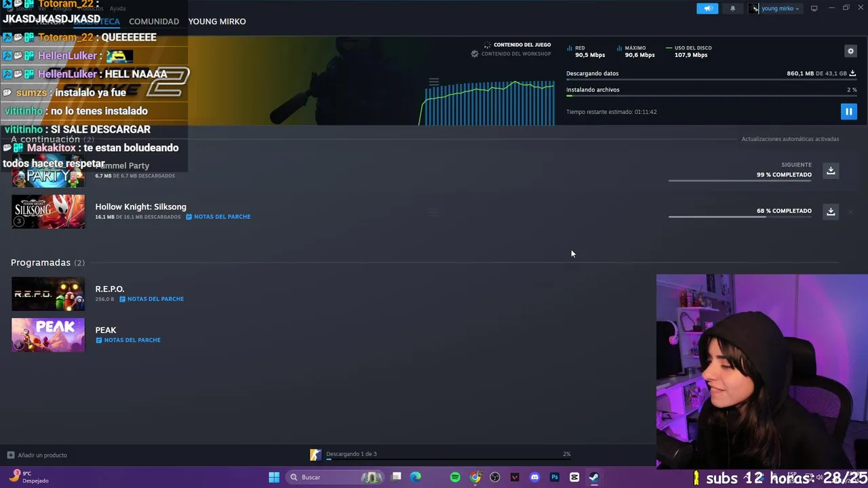Image resolution: width=868 pixels, height=488 pixels.
Task: Open CapCut from taskbar
Action: click(574, 477)
